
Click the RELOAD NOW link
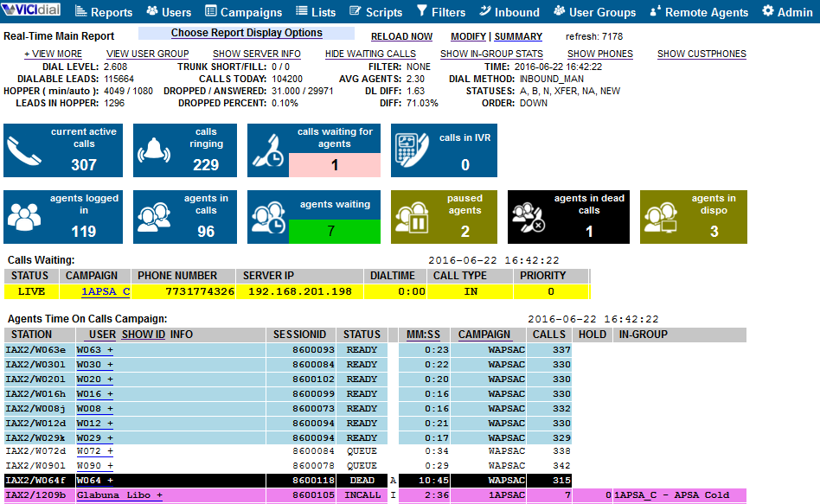(x=401, y=36)
